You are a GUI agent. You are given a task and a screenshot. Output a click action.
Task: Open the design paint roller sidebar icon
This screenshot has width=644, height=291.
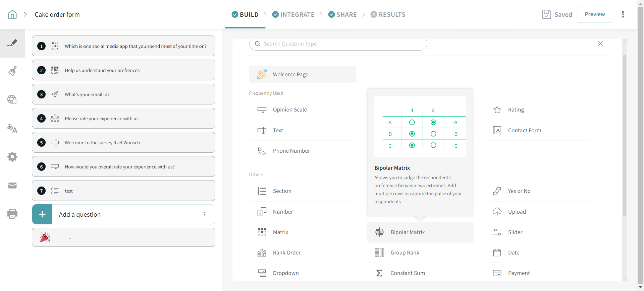(x=12, y=71)
